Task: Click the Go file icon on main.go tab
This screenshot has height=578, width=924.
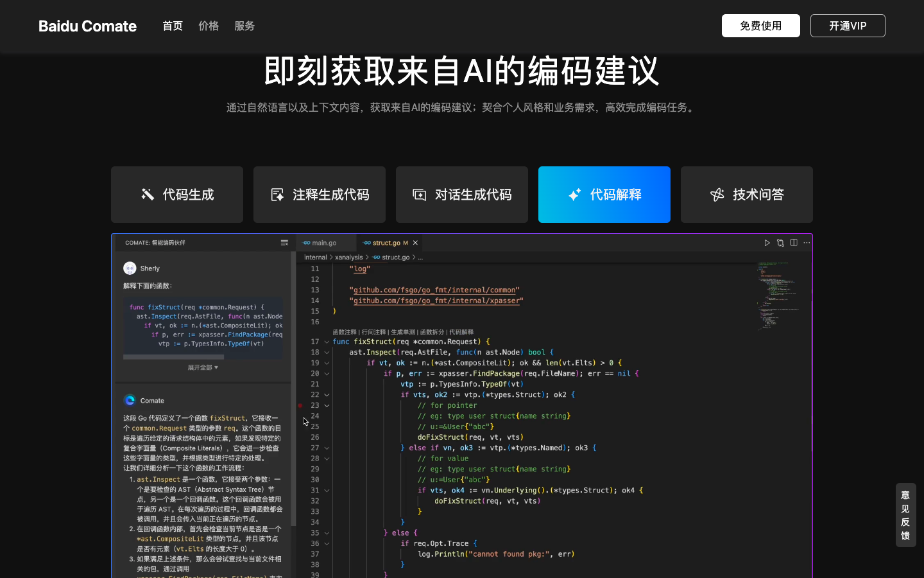Action: 307,243
